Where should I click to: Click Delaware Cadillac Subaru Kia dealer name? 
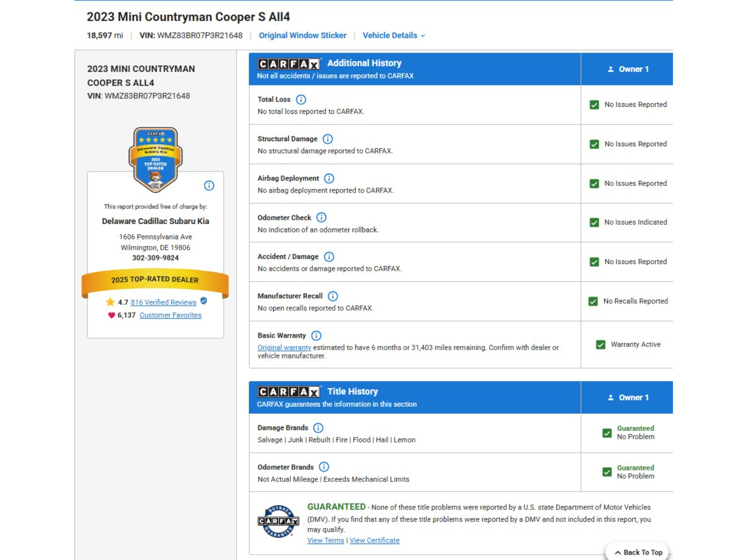[155, 221]
